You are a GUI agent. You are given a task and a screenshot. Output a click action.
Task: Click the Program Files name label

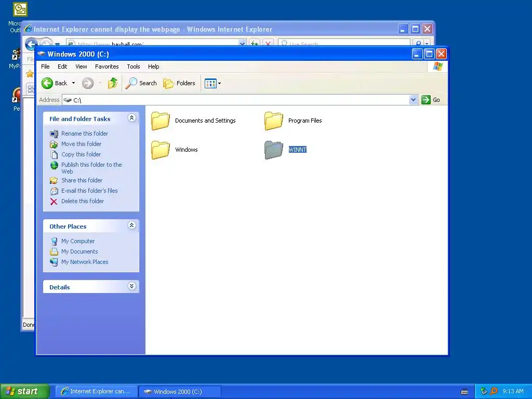[305, 121]
